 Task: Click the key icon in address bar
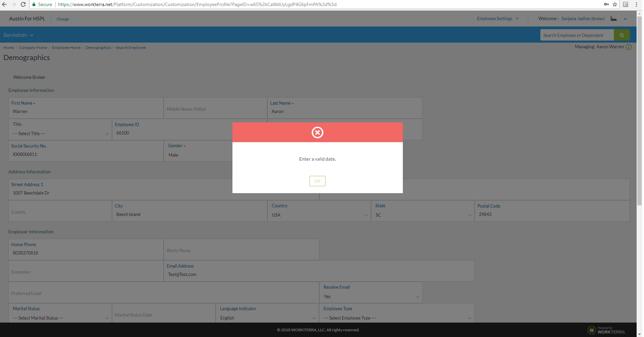click(x=606, y=4)
